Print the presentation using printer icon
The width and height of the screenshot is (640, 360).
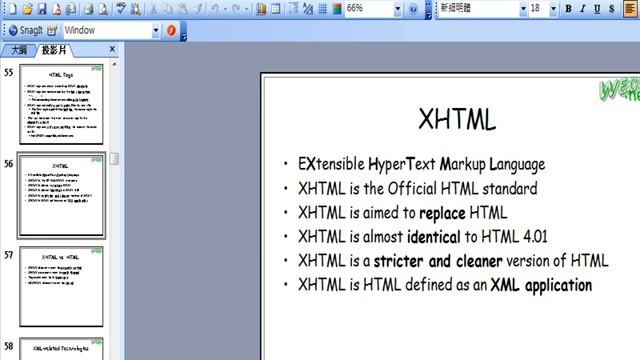[x=88, y=8]
